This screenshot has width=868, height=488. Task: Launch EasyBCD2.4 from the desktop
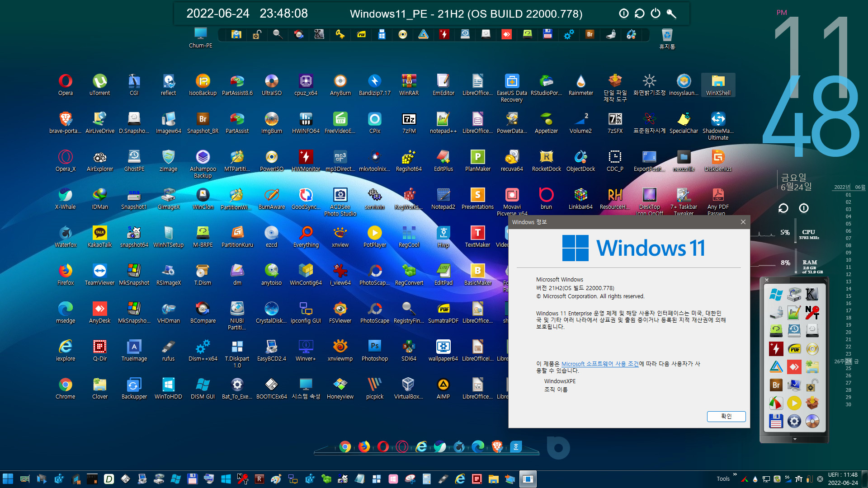(x=272, y=351)
